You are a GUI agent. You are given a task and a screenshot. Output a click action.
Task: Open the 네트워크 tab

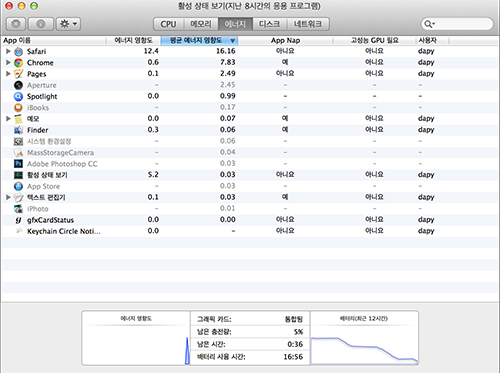pos(308,24)
